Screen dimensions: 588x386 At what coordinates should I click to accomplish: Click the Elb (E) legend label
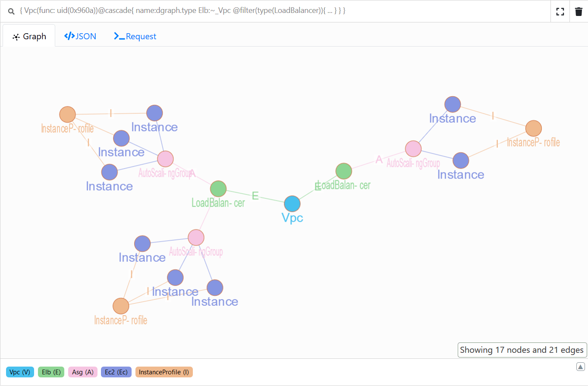51,372
